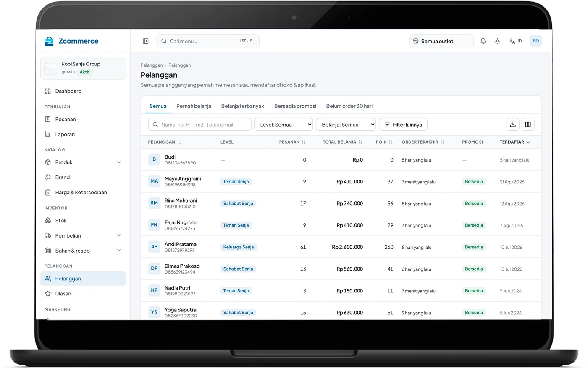Collapse the sidebar panel icon
The width and height of the screenshot is (588, 368).
[x=146, y=41]
